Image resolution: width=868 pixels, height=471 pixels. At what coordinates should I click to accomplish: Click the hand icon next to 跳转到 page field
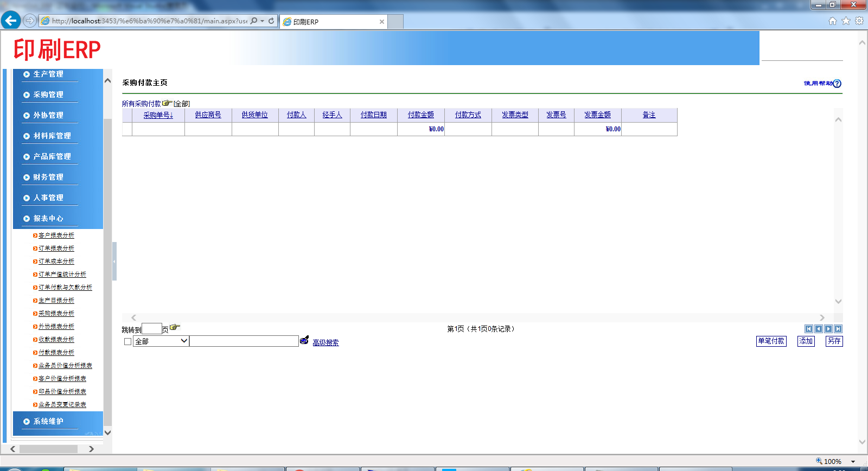[175, 327]
